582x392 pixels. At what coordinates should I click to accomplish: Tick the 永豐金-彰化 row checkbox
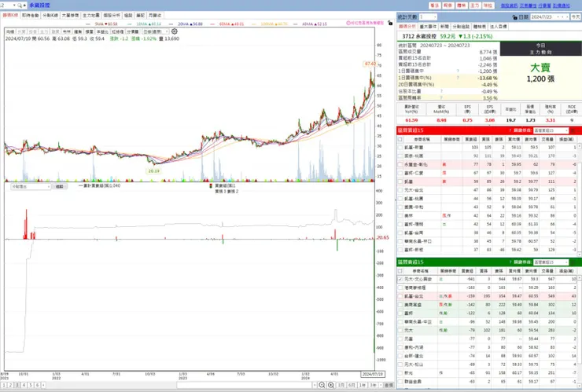(400, 164)
